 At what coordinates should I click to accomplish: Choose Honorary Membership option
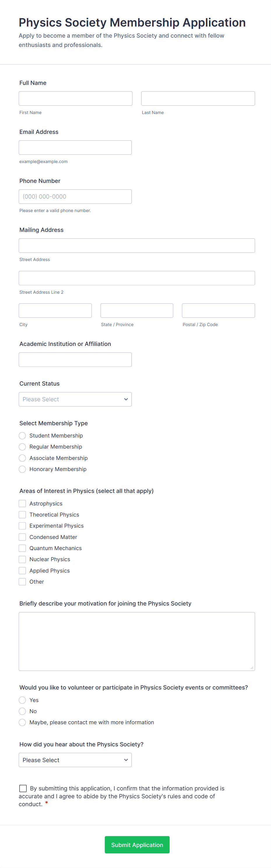(22, 469)
